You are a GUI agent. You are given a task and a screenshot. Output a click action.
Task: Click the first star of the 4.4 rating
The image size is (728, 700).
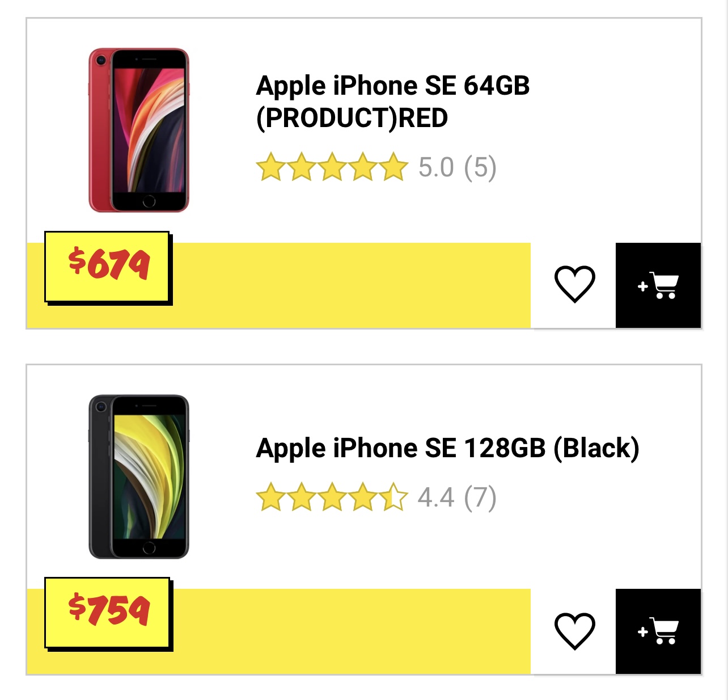(270, 497)
